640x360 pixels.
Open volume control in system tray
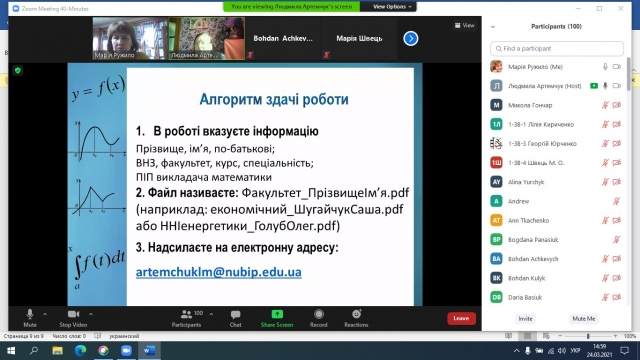[562, 351]
